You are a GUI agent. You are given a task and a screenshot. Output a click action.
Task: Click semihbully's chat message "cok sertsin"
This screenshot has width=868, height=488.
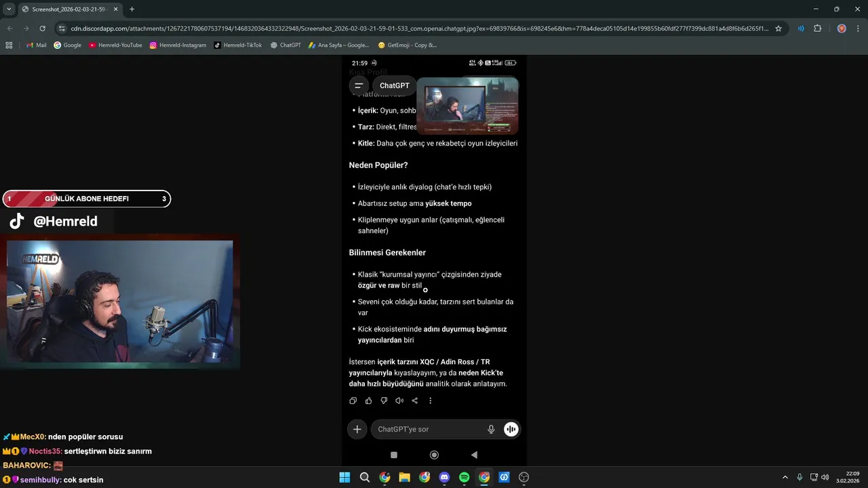83,480
